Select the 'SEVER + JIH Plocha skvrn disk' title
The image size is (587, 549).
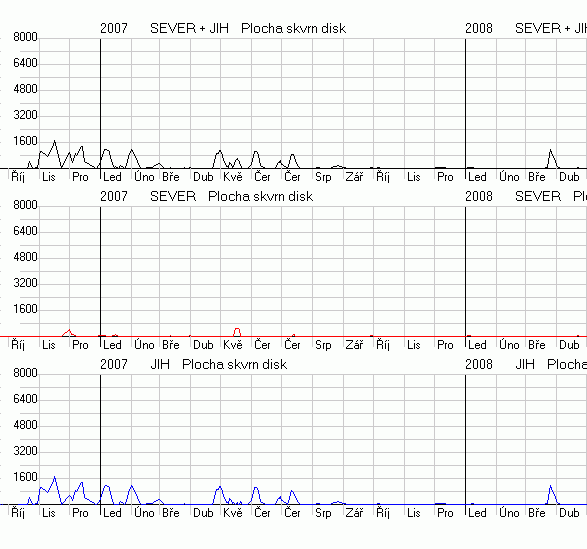248,28
